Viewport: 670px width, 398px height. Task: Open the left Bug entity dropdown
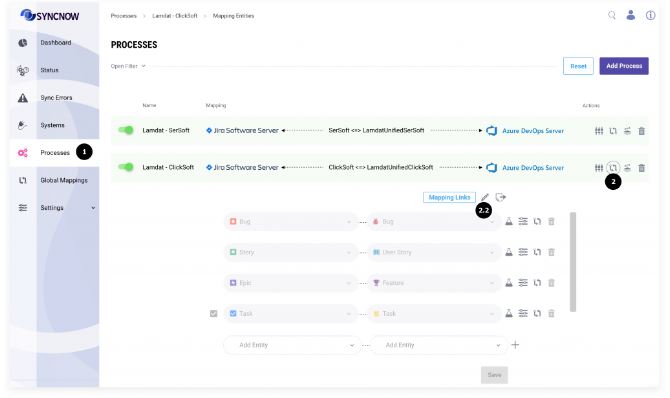pos(291,221)
